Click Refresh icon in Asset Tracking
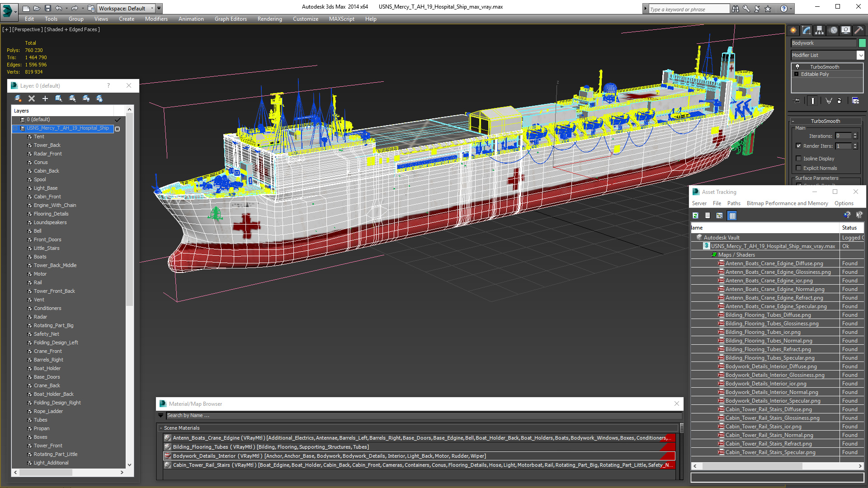The image size is (868, 488). click(x=696, y=216)
